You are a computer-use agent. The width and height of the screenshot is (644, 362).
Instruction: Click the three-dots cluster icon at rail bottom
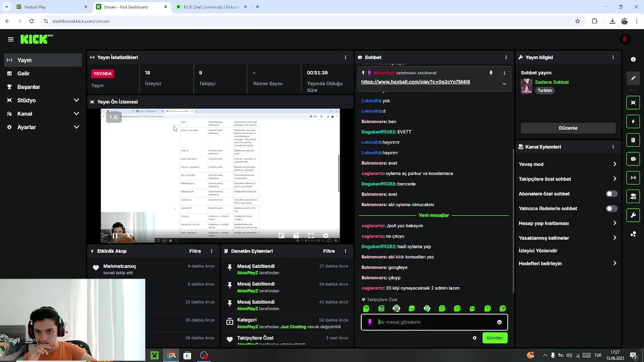click(x=633, y=234)
